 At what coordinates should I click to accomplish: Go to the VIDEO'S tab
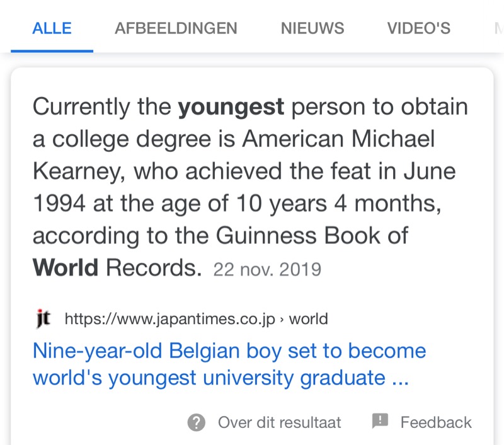click(419, 28)
